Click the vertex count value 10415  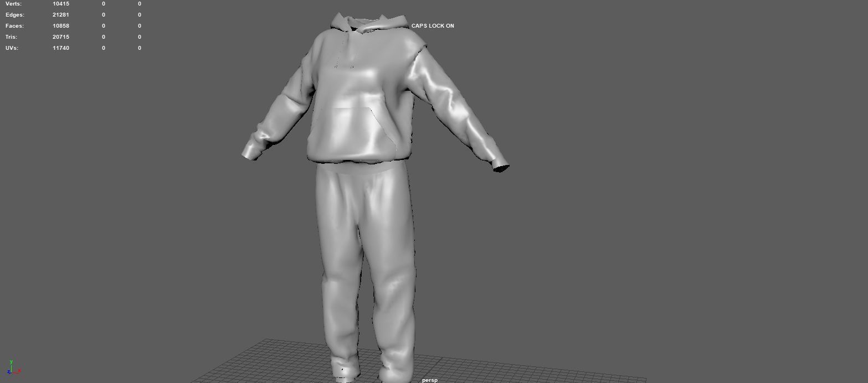(x=61, y=4)
